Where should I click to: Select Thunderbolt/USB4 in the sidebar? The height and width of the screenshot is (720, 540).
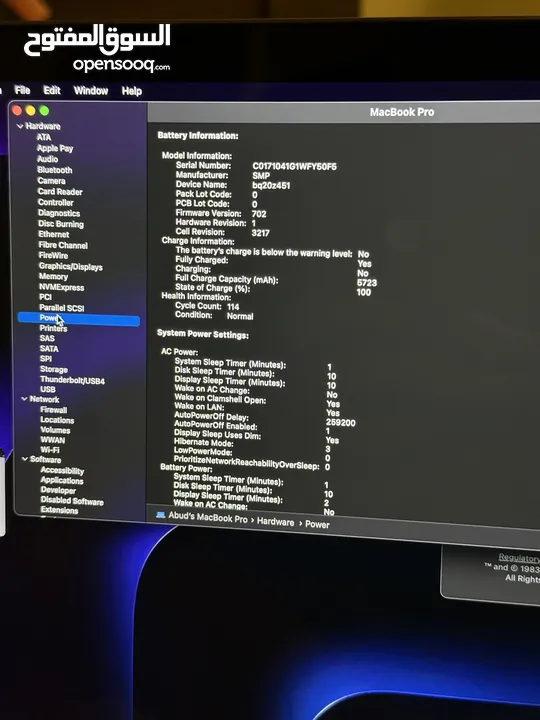tap(73, 380)
